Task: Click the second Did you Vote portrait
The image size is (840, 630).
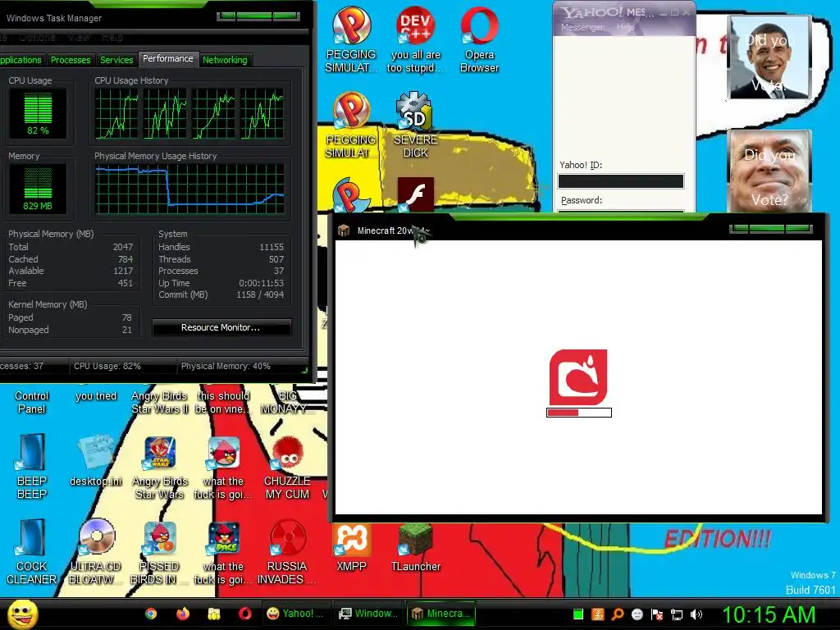Action: (769, 171)
